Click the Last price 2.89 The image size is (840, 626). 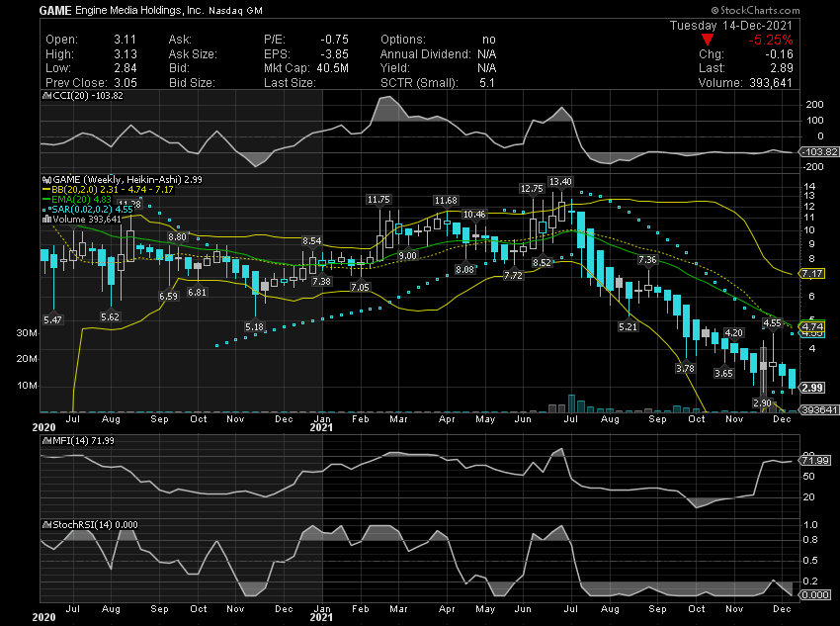[x=782, y=68]
